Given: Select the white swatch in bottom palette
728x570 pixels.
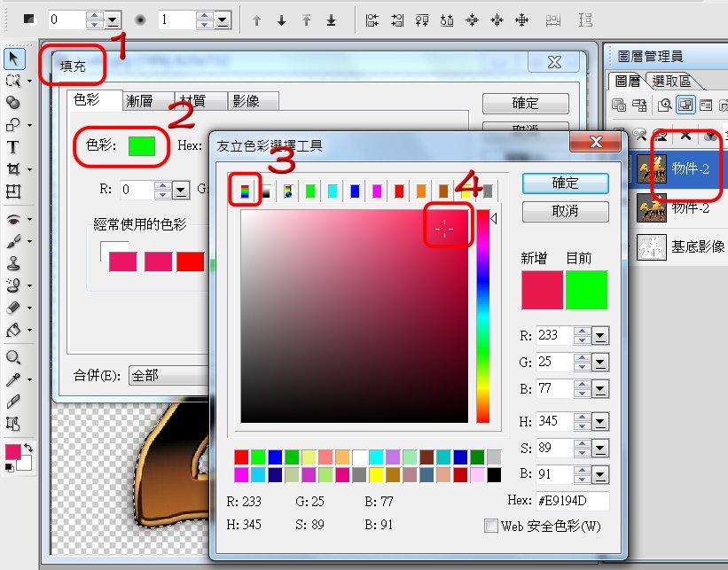Looking at the screenshot, I should click(359, 457).
